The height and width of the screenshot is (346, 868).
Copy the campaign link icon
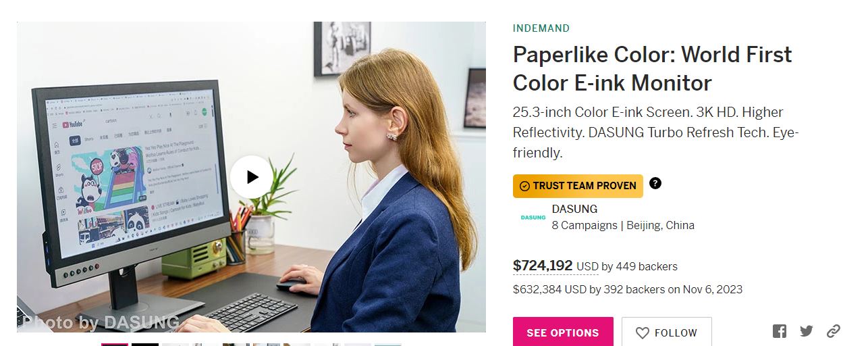[834, 331]
